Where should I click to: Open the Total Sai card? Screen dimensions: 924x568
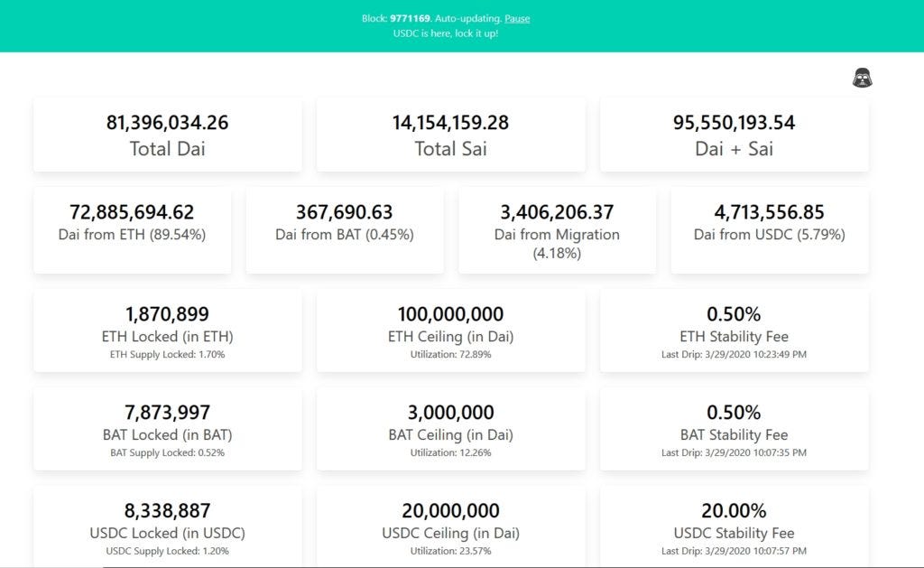pyautogui.click(x=450, y=135)
